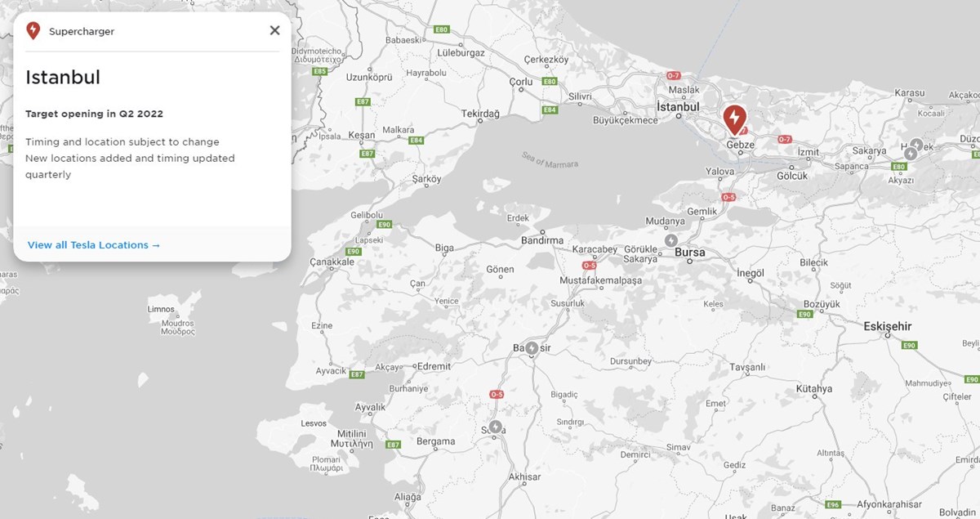The image size is (980, 519).
Task: Click the Karacabey map label
Action: [595, 248]
